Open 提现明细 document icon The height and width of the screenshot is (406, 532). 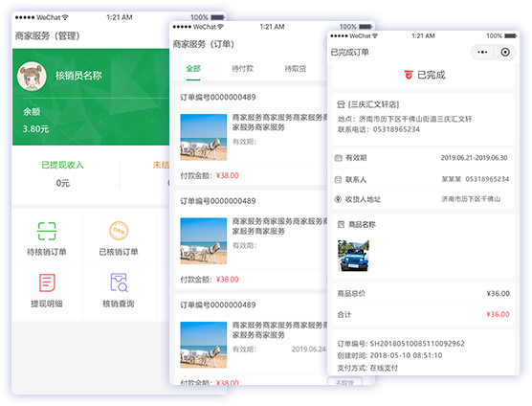click(47, 282)
